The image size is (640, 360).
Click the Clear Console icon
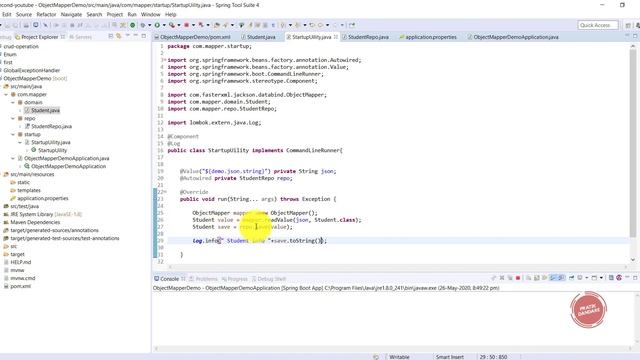pyautogui.click(x=528, y=278)
